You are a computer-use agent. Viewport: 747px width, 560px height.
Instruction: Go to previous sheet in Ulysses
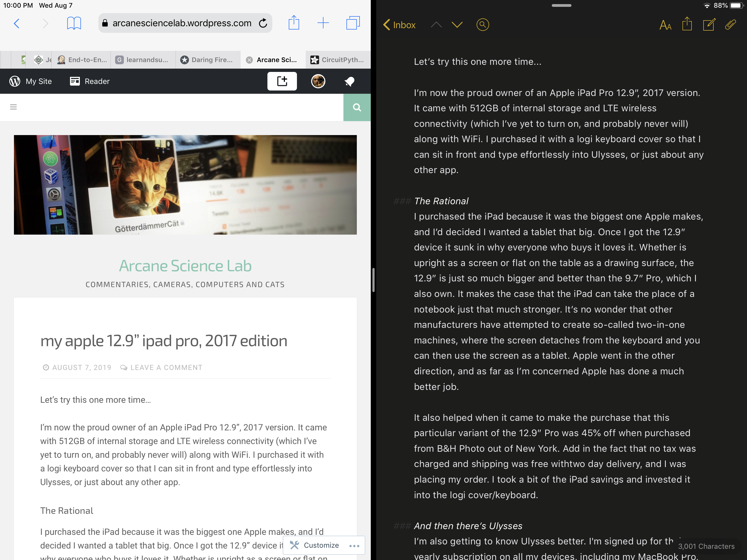point(436,25)
